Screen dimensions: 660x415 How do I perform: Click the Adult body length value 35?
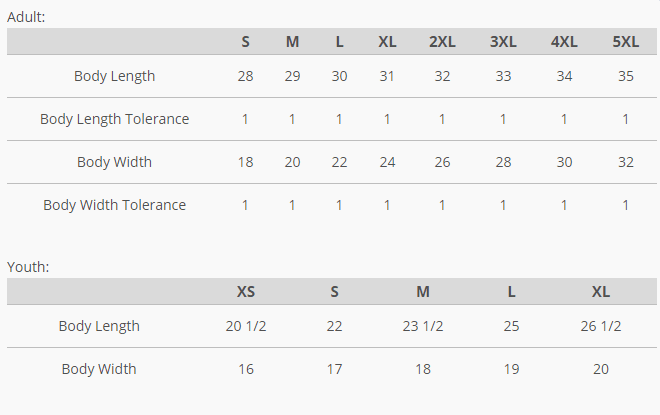pos(625,76)
